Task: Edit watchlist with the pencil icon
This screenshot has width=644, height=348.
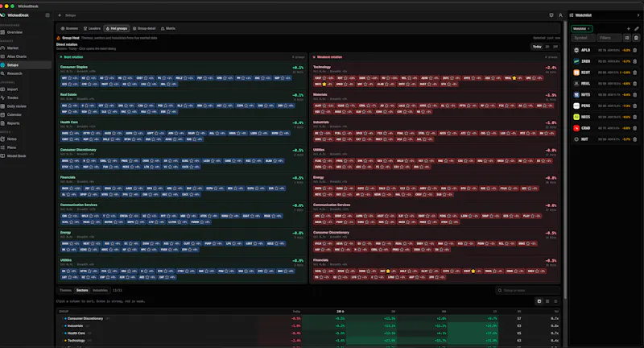Action: tap(637, 29)
